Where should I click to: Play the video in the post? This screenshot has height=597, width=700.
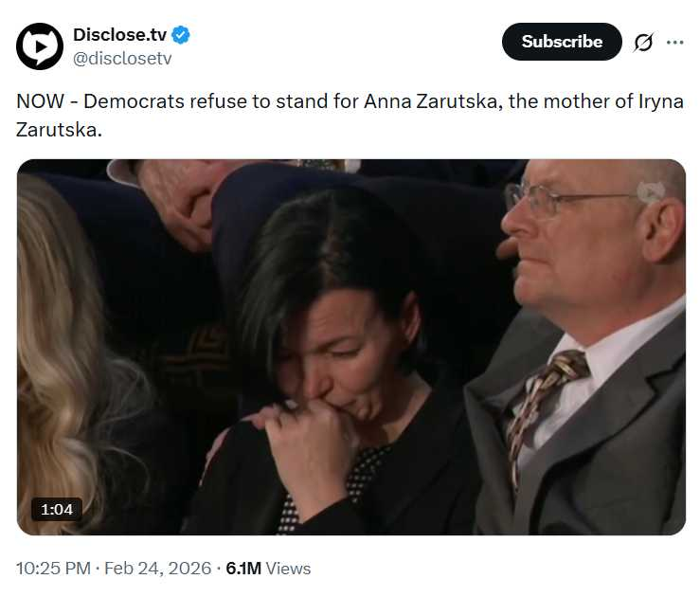coord(350,347)
